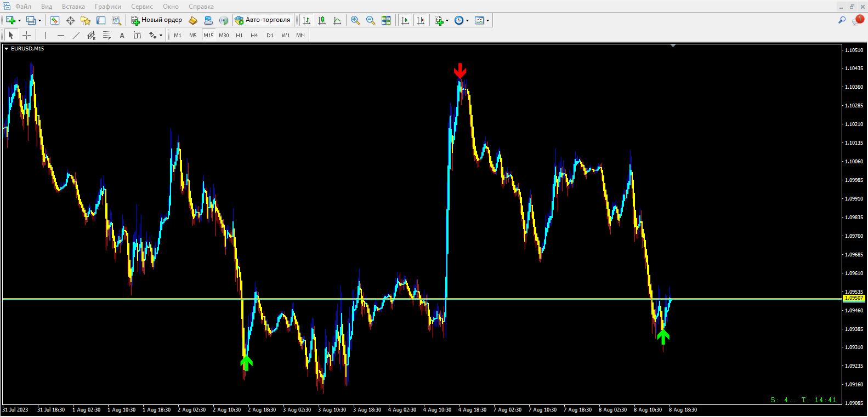Show the Market Watch window

tap(55, 20)
